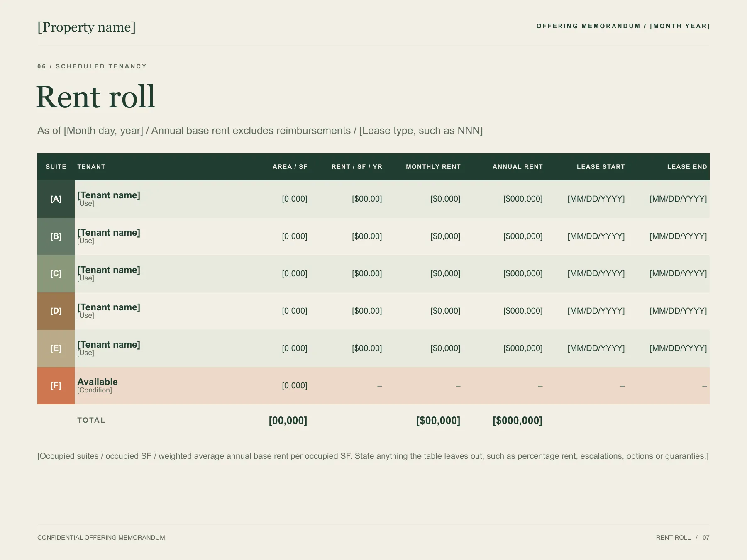Click [Tenant name] in suite D row
The image size is (747, 560).
pyautogui.click(x=109, y=307)
